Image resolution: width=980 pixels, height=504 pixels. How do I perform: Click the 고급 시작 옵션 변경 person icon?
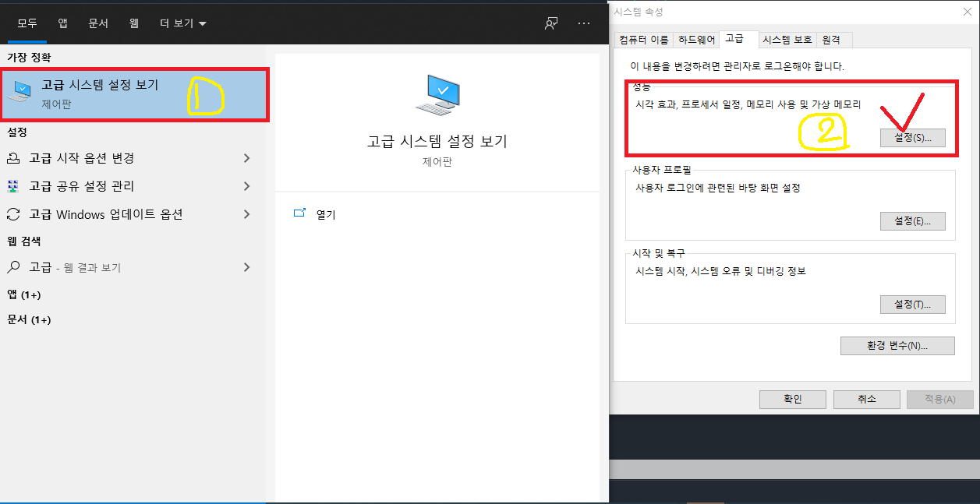pos(13,158)
